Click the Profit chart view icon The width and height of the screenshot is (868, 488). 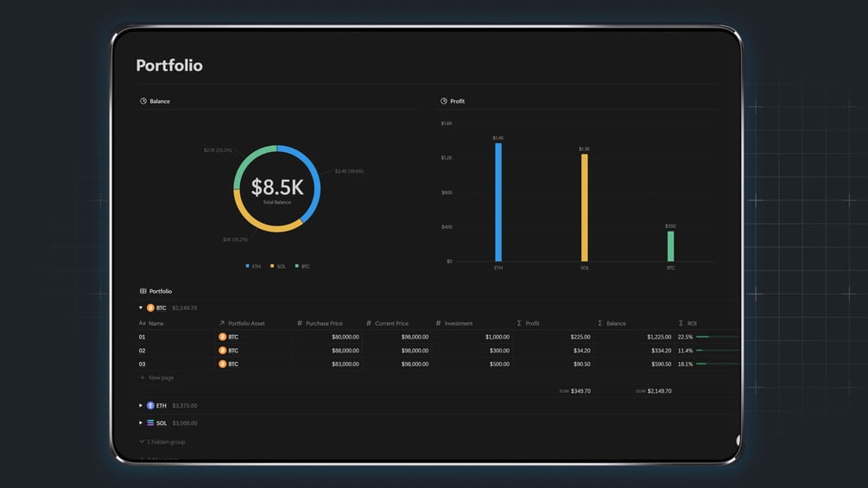point(444,101)
